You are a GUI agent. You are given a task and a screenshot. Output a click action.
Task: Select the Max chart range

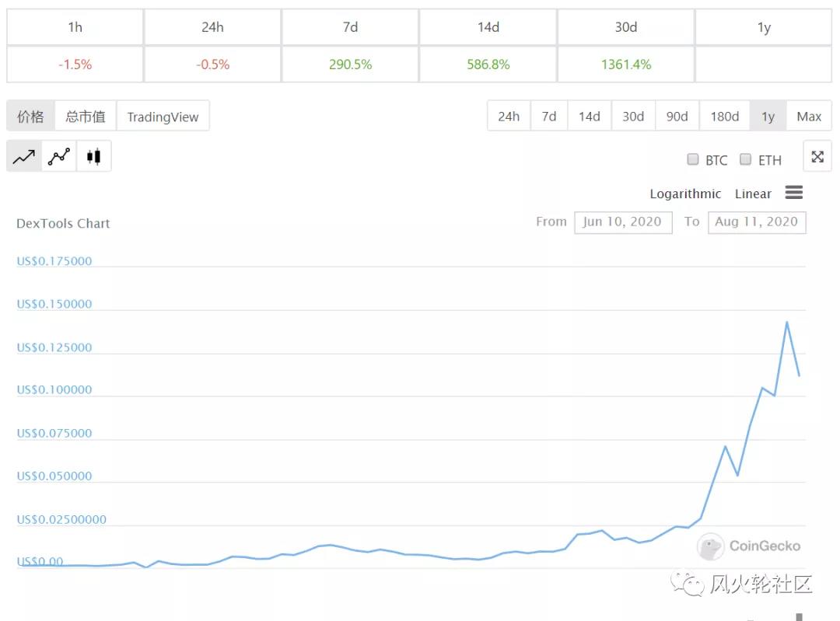point(809,116)
